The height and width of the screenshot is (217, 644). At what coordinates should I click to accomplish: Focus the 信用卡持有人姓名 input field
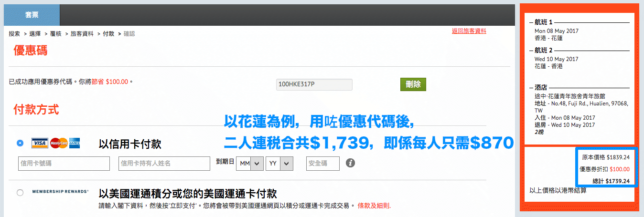[x=164, y=163]
